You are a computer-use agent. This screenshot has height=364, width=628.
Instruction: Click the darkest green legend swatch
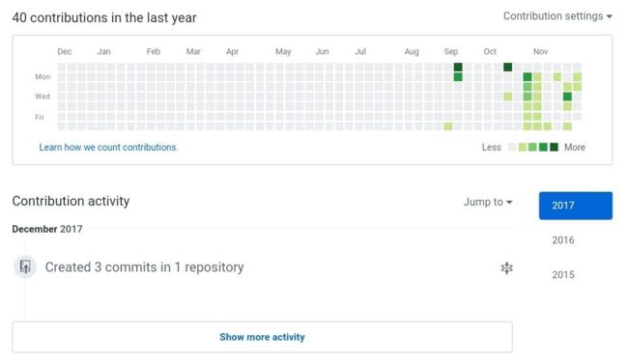[554, 147]
